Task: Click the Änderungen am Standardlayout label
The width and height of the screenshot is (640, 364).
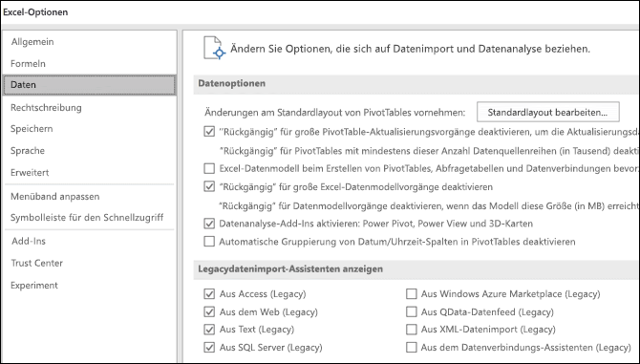Action: [334, 112]
